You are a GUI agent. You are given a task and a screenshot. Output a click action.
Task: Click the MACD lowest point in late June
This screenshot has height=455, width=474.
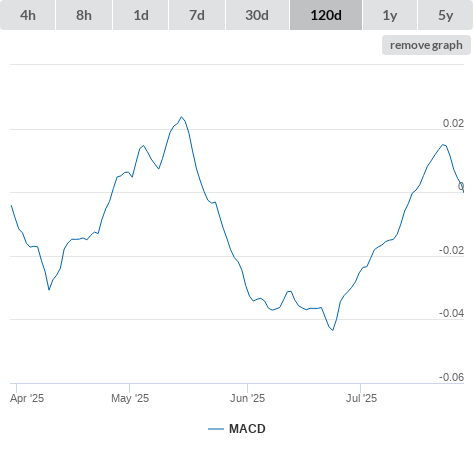coord(333,330)
